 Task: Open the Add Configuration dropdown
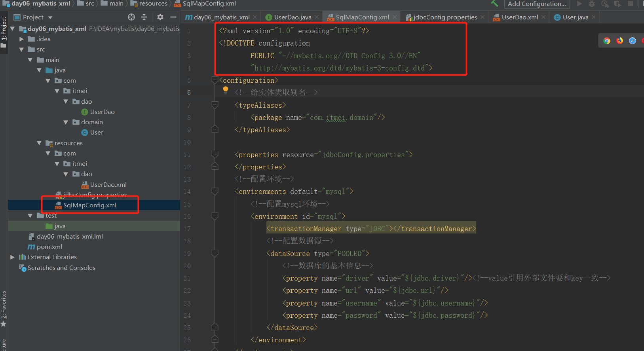coord(537,4)
